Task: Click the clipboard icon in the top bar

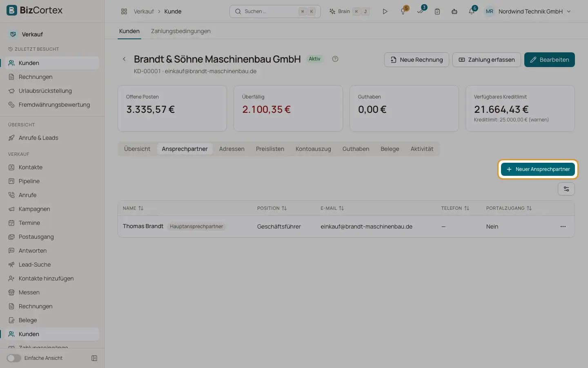Action: [437, 11]
